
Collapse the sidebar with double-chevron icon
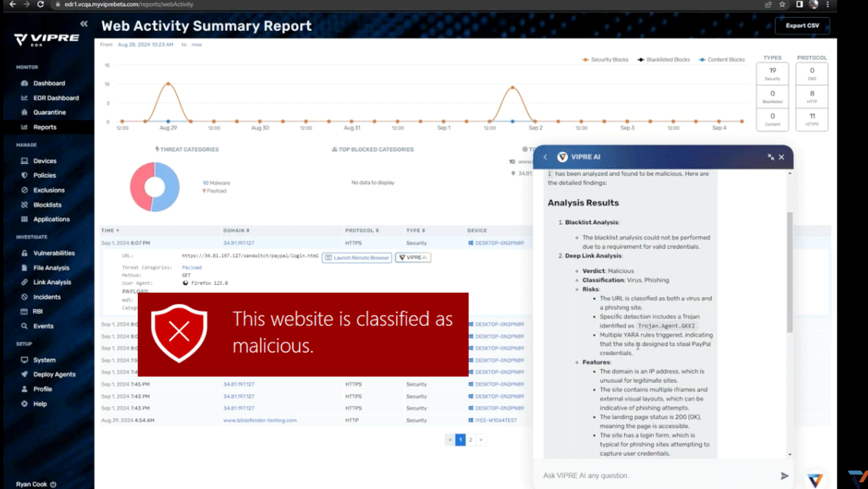84,24
